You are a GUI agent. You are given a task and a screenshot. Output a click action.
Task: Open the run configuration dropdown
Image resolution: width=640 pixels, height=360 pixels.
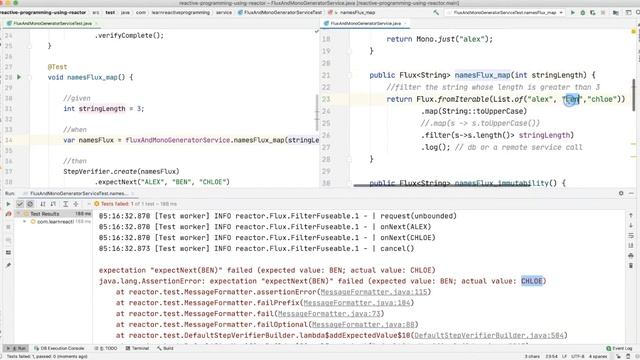[x=504, y=13]
